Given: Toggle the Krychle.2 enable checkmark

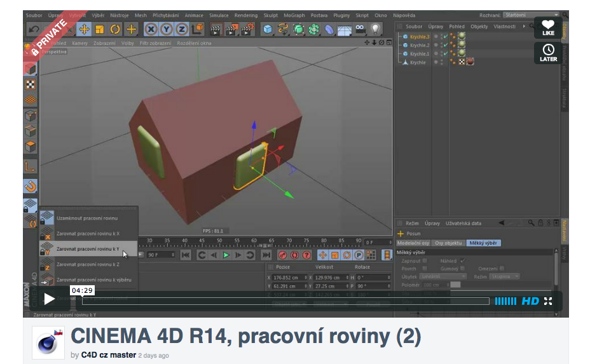Looking at the screenshot, I should 446,45.
